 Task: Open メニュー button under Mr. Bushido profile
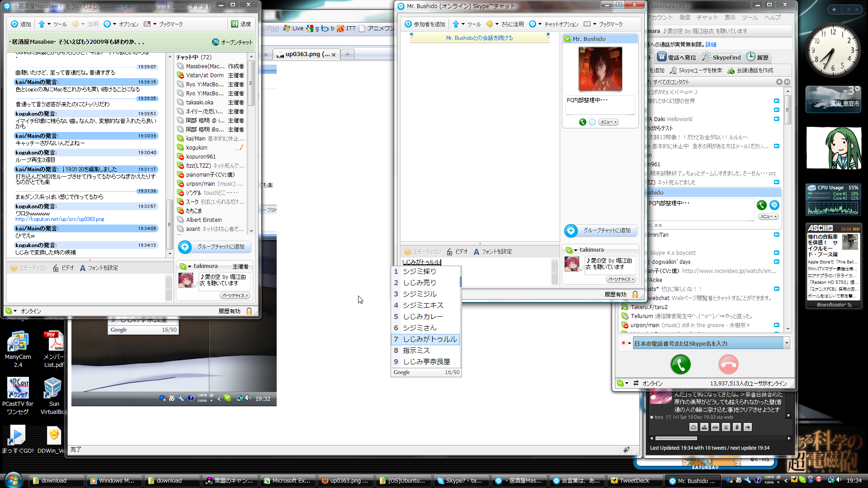tap(609, 122)
